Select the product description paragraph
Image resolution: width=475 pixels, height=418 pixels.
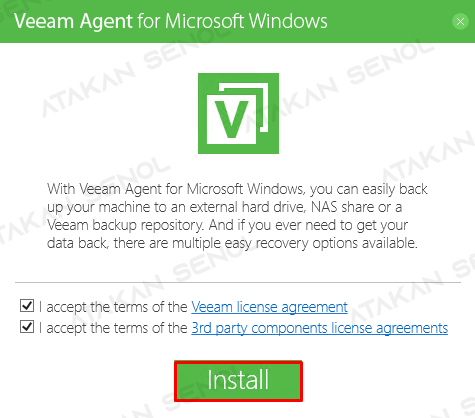click(237, 216)
